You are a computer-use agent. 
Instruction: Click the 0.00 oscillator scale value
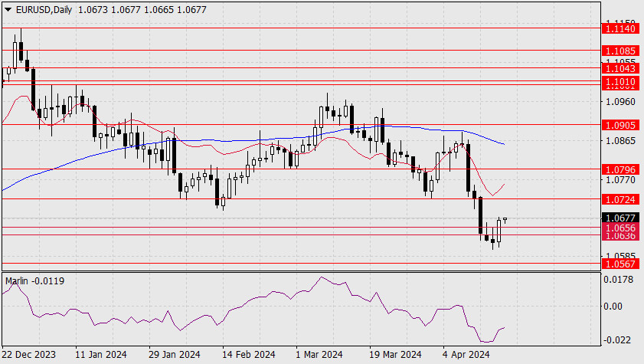pos(613,306)
